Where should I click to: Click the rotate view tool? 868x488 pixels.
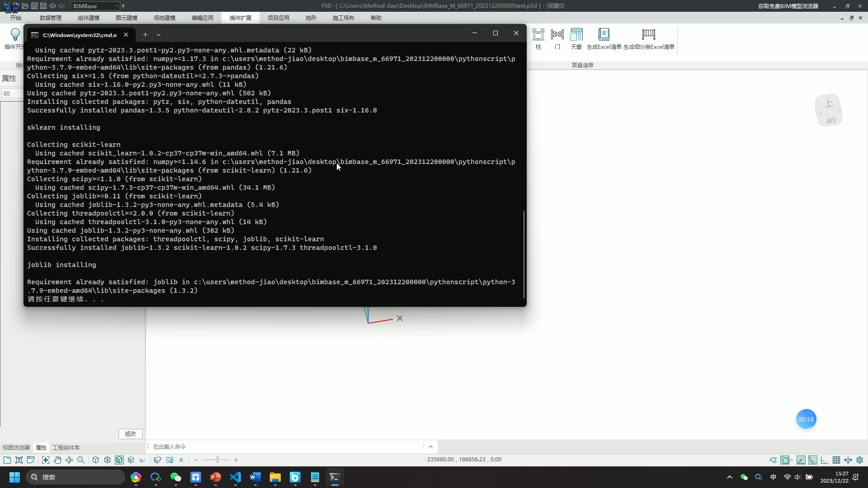[69, 460]
